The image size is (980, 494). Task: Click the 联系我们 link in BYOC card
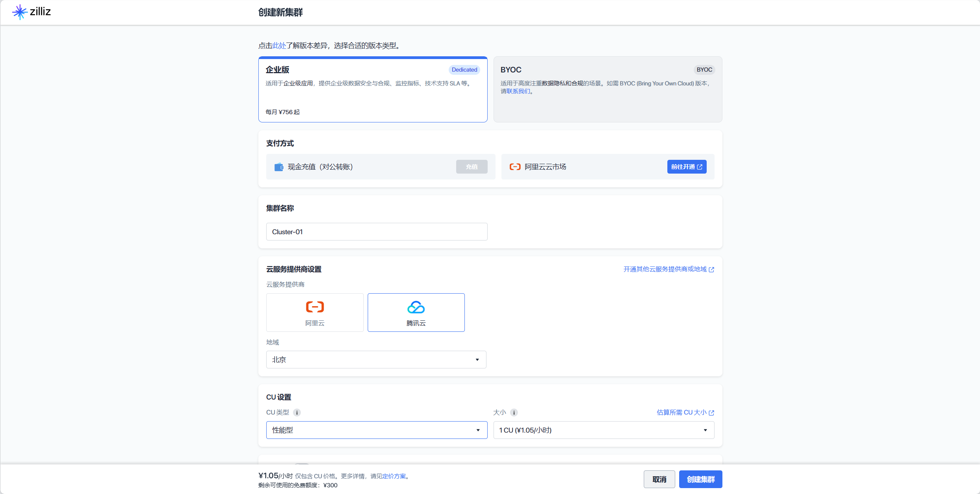click(x=518, y=91)
